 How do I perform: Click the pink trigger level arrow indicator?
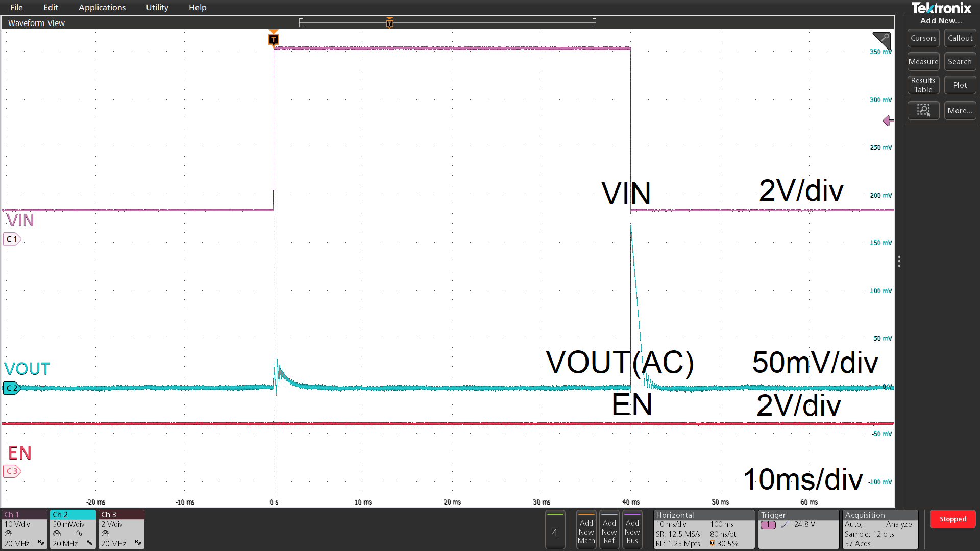[x=888, y=121]
